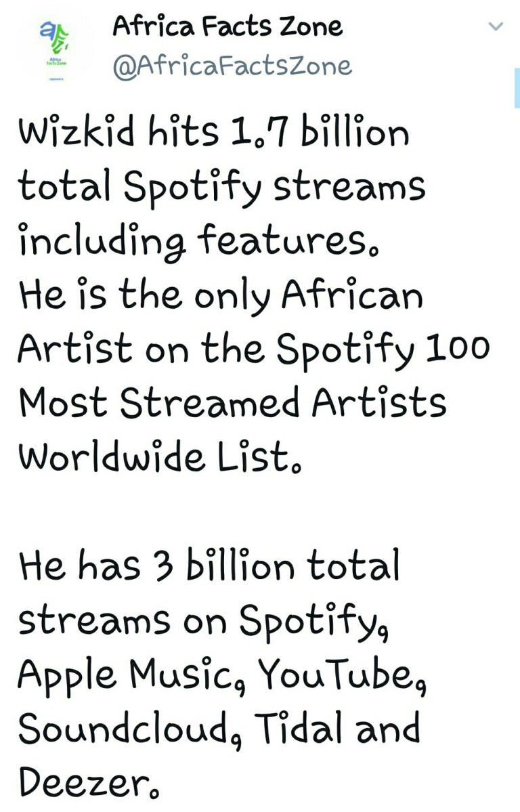
Task: Click the '1.7 billion' figure in the tweet
Action: click(318, 131)
